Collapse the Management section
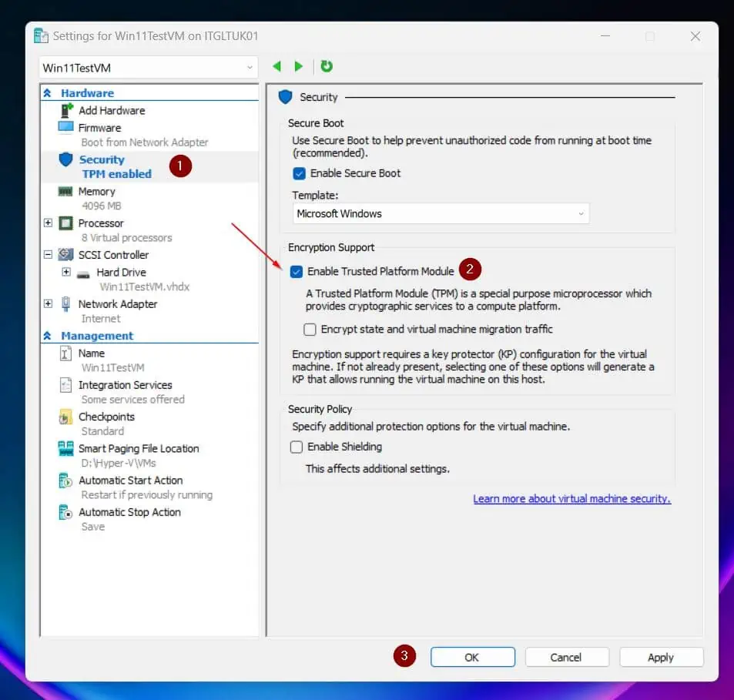 point(47,336)
